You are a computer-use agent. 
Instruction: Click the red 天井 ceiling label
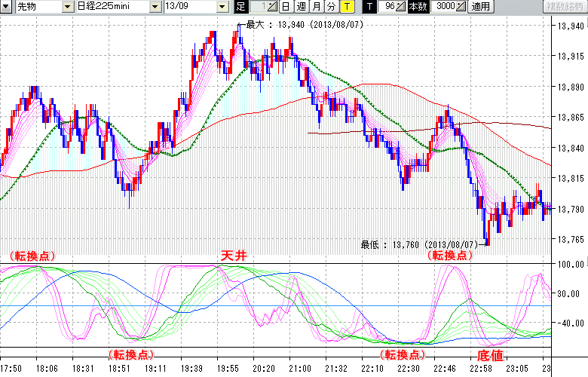(x=233, y=256)
